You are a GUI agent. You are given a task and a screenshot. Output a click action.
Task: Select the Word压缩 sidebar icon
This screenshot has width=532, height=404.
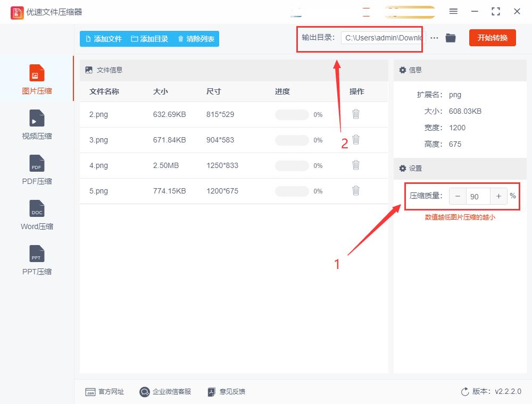coord(36,215)
